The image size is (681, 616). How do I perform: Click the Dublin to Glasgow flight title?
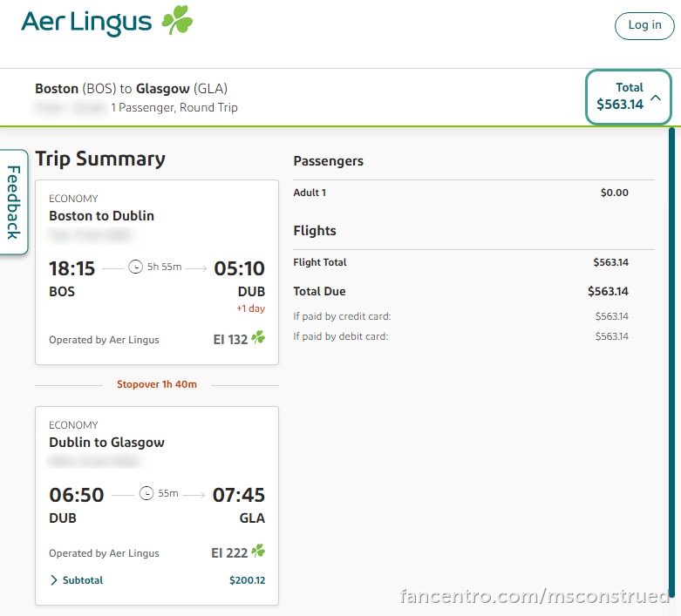[107, 443]
